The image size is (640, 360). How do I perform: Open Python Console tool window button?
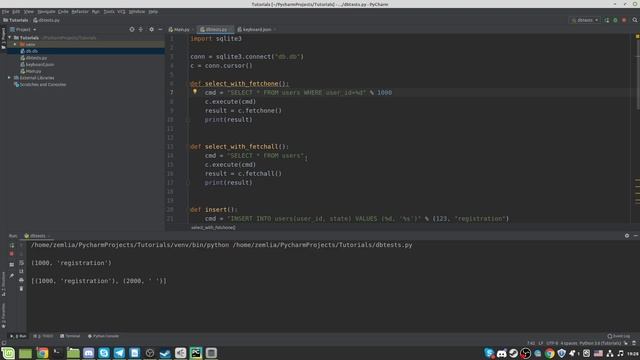pos(103,336)
